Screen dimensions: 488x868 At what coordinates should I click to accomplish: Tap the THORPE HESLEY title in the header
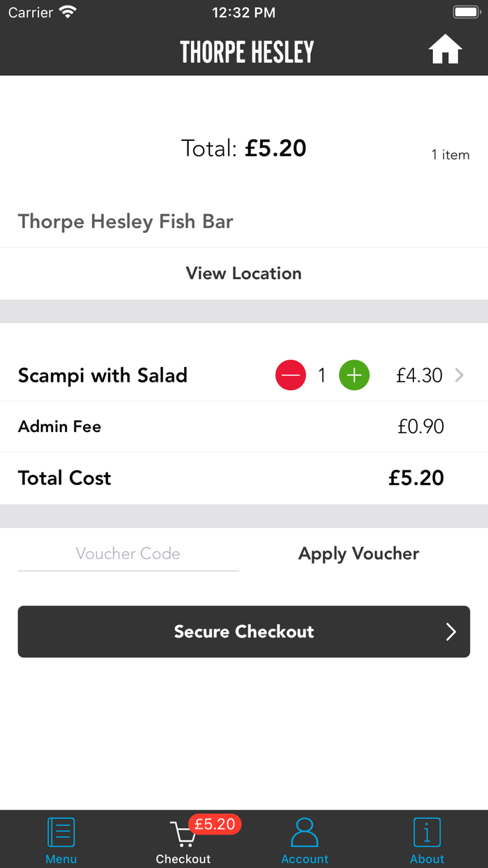(246, 50)
